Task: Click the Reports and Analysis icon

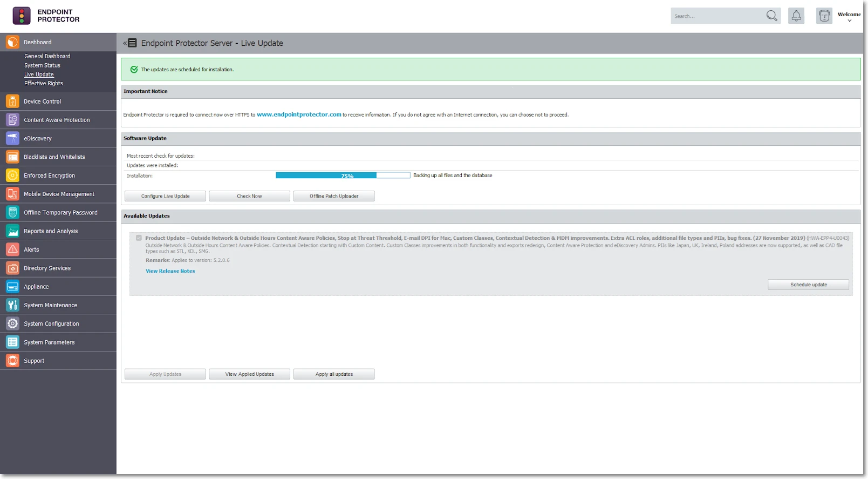Action: click(x=12, y=231)
